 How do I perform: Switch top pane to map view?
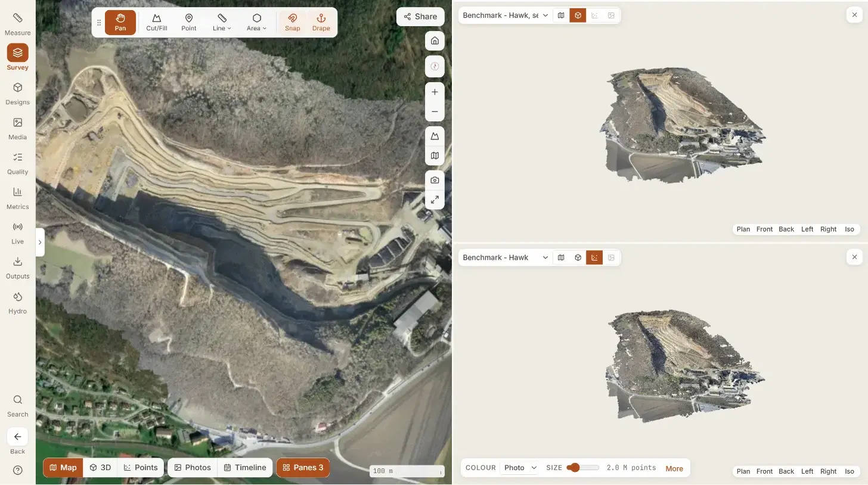pos(561,15)
